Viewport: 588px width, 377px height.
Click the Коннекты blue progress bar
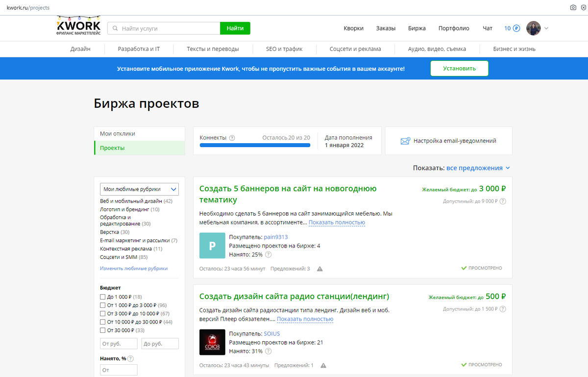pos(255,145)
